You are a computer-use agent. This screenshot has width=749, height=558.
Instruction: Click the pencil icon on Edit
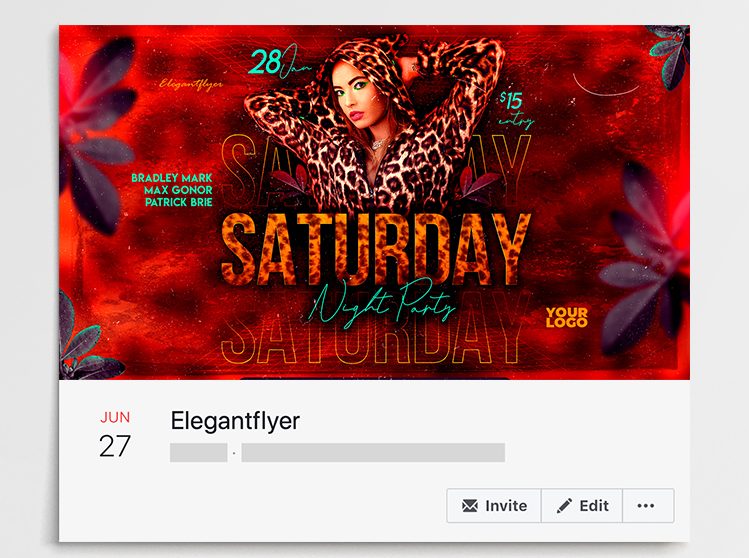[x=564, y=505]
